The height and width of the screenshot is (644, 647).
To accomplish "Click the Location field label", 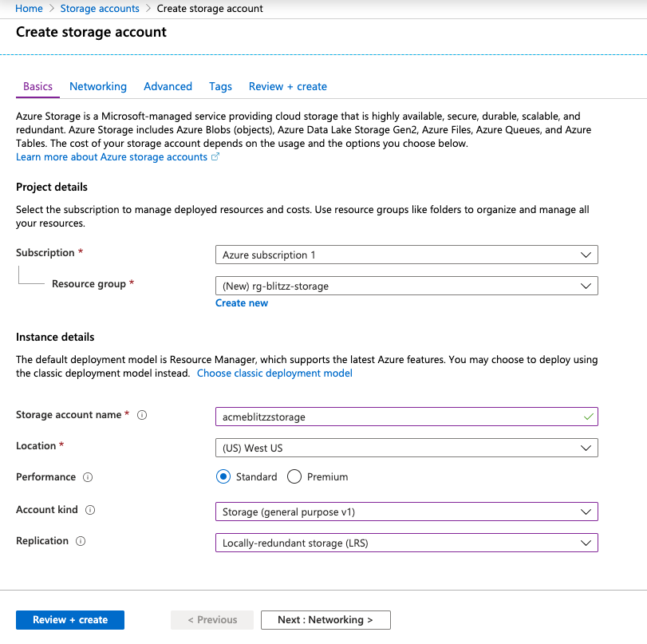I will 36,446.
